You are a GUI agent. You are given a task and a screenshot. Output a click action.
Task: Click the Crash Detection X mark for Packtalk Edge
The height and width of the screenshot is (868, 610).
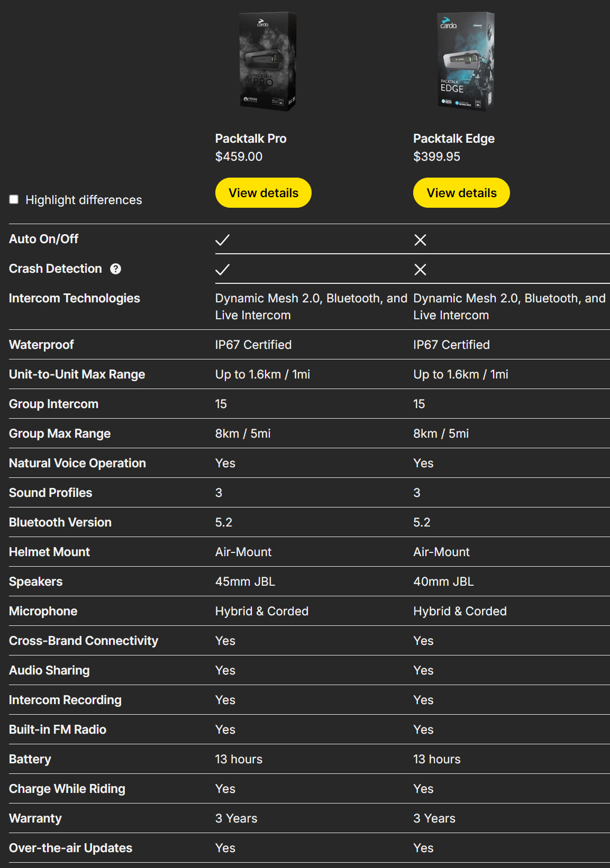420,270
